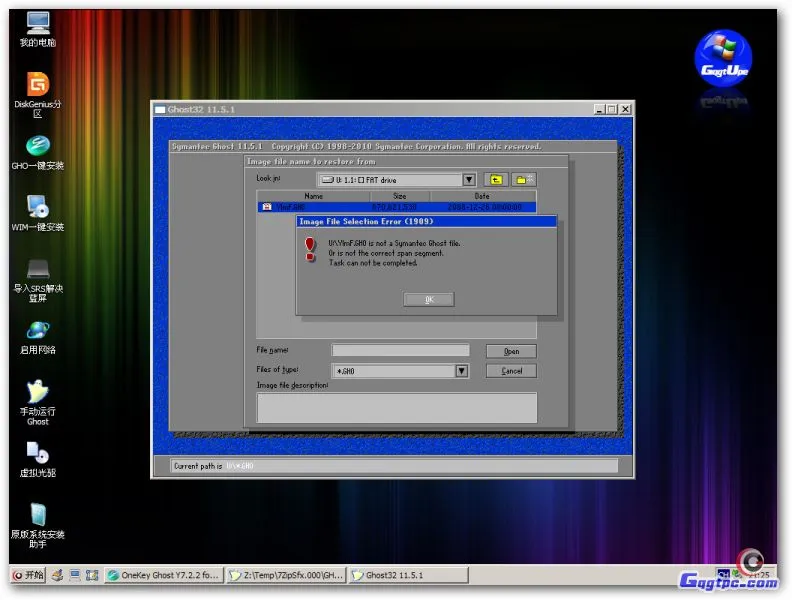The height and width of the screenshot is (600, 792).
Task: Select the 导入SRS解决蓝屏 desktop icon
Action: point(38,279)
